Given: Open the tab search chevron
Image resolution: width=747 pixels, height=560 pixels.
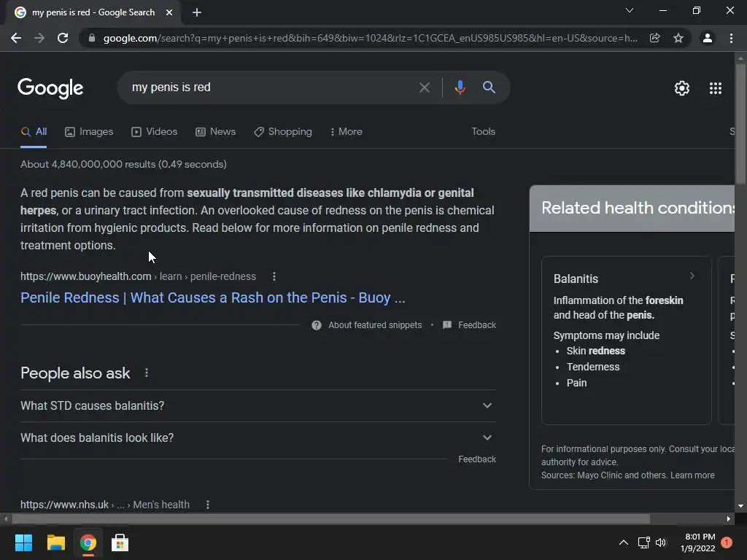Looking at the screenshot, I should pyautogui.click(x=630, y=10).
